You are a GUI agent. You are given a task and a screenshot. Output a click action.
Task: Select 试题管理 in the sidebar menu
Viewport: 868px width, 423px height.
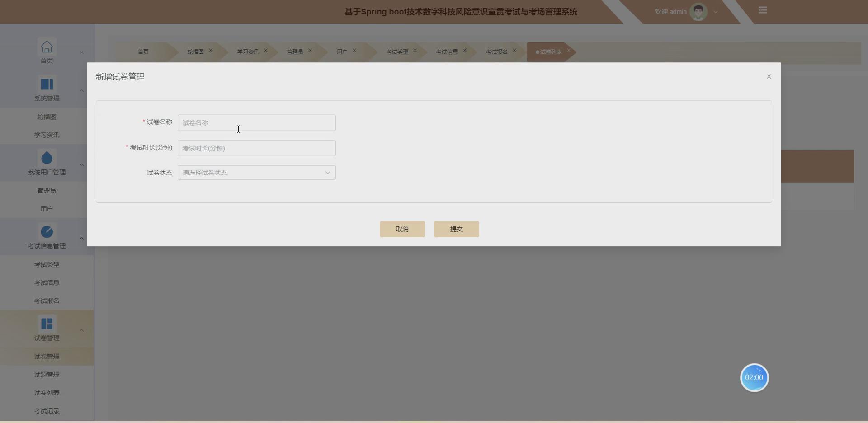(x=47, y=374)
